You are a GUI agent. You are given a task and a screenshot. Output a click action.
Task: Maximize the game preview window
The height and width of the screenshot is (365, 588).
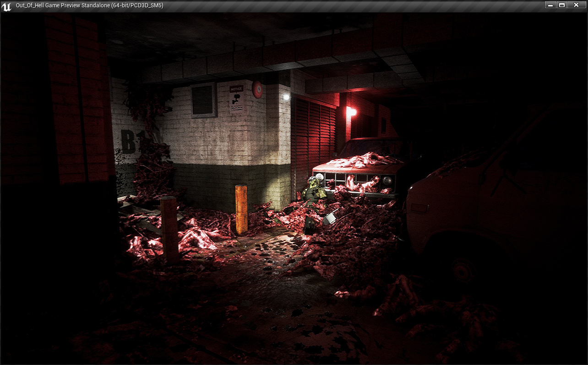[x=562, y=5]
